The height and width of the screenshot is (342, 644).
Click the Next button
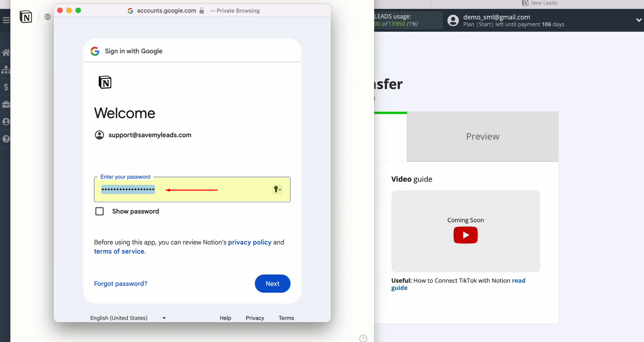[273, 284]
